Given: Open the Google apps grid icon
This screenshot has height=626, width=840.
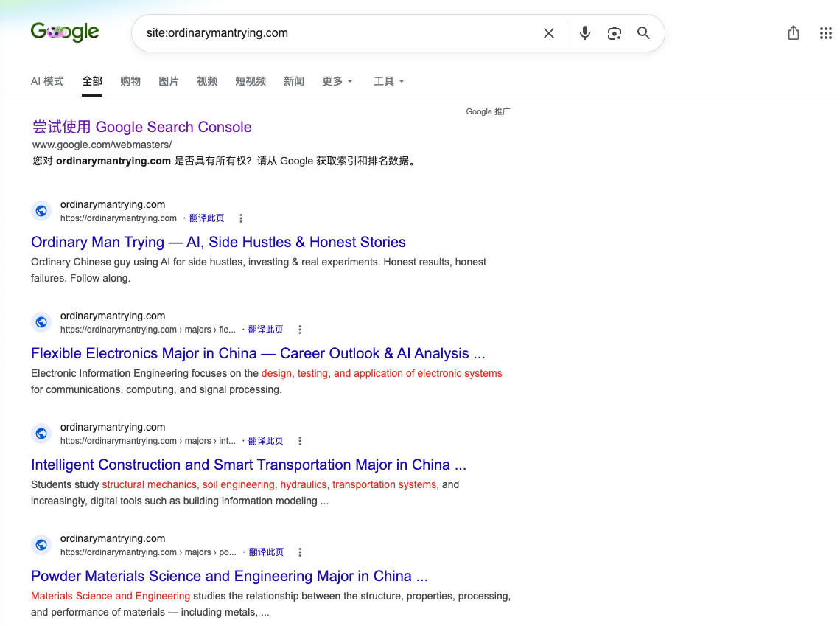Looking at the screenshot, I should pyautogui.click(x=825, y=33).
